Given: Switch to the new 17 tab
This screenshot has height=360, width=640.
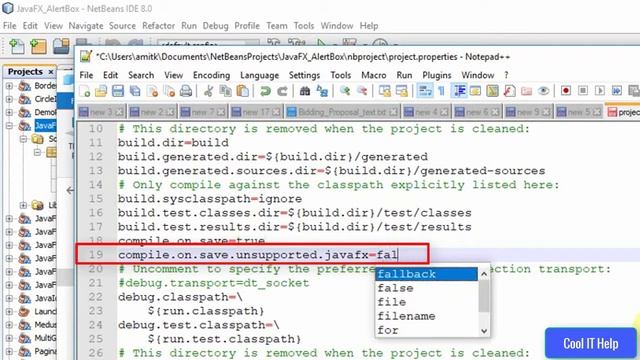Looking at the screenshot, I should [x=255, y=111].
